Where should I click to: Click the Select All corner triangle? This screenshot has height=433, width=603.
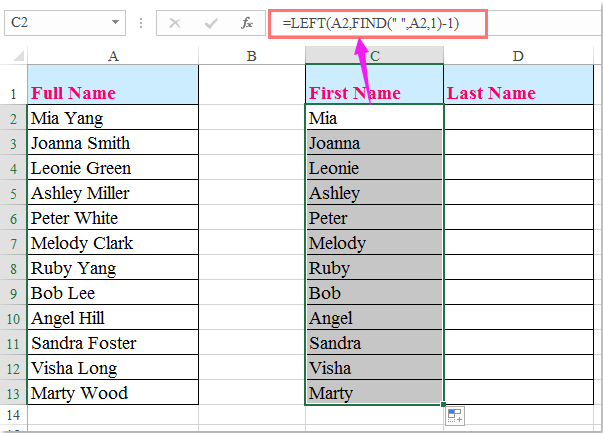12,57
